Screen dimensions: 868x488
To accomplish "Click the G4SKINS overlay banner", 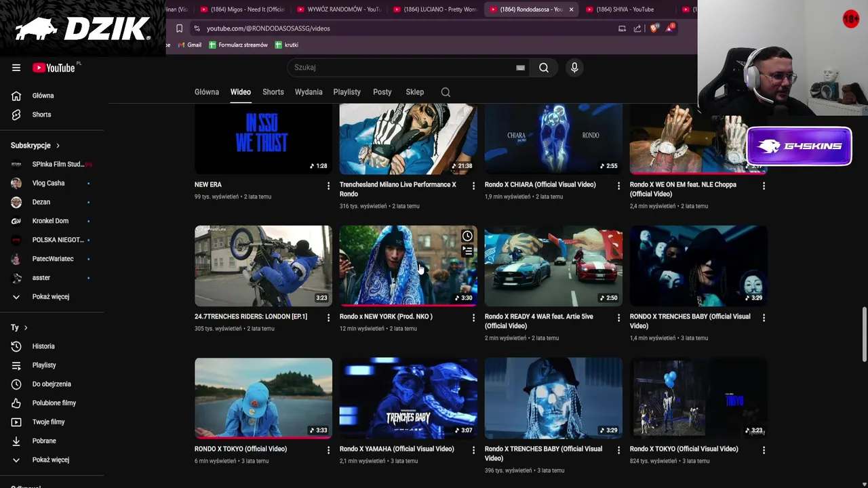I will coord(800,146).
